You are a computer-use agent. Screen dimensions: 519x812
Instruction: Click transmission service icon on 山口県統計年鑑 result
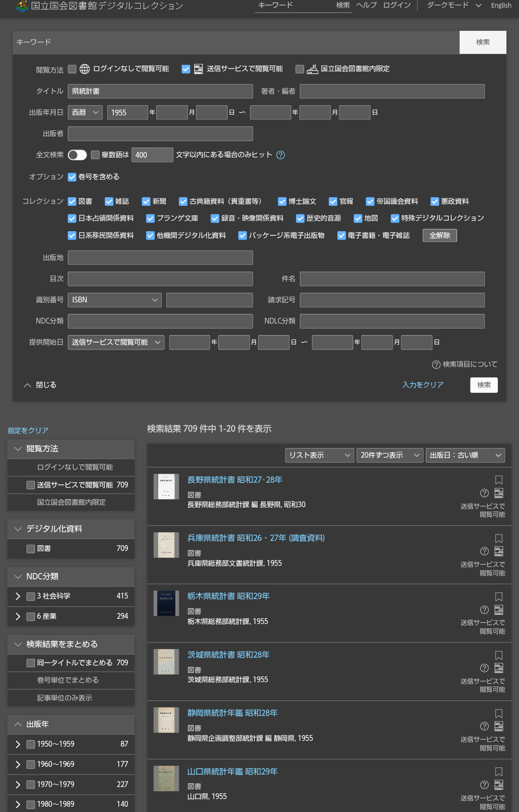pyautogui.click(x=499, y=785)
